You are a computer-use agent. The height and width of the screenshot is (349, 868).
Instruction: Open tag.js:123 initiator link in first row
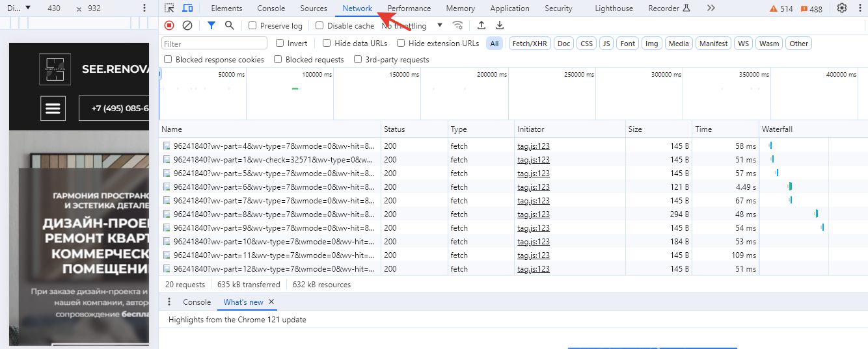tap(534, 146)
